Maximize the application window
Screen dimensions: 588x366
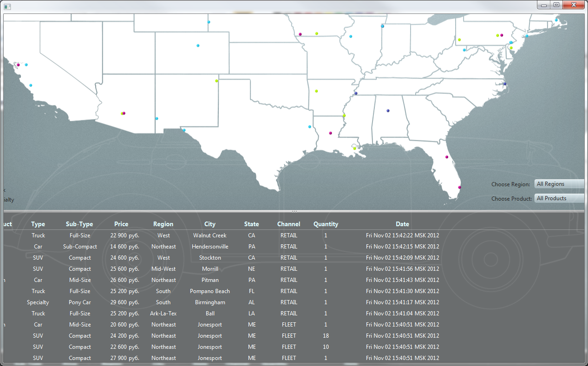556,5
